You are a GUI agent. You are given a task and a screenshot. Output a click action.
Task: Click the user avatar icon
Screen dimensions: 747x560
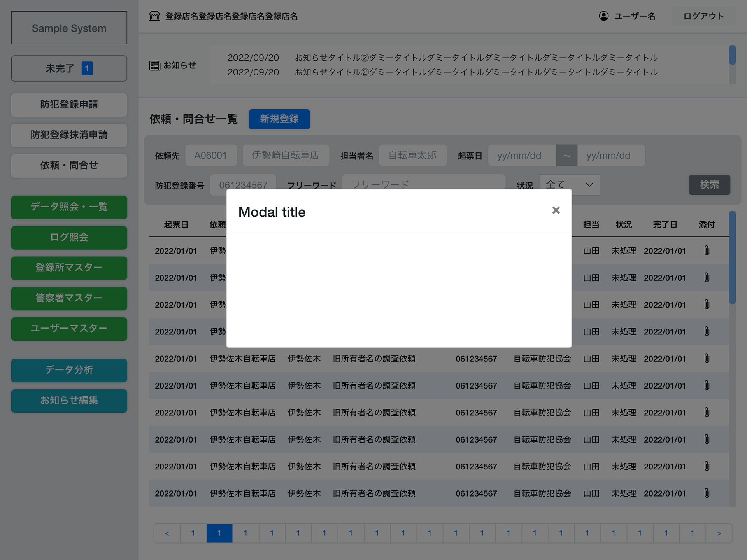(603, 16)
